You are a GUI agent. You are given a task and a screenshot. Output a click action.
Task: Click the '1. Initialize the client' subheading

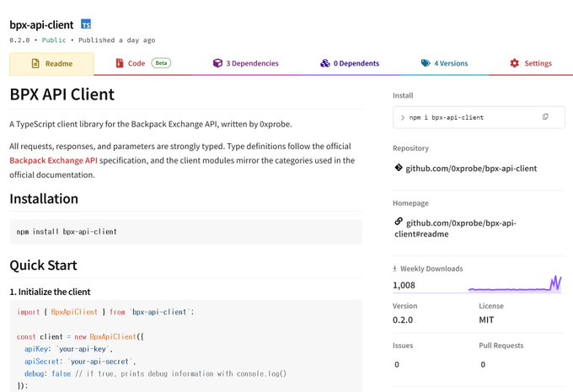coord(50,292)
